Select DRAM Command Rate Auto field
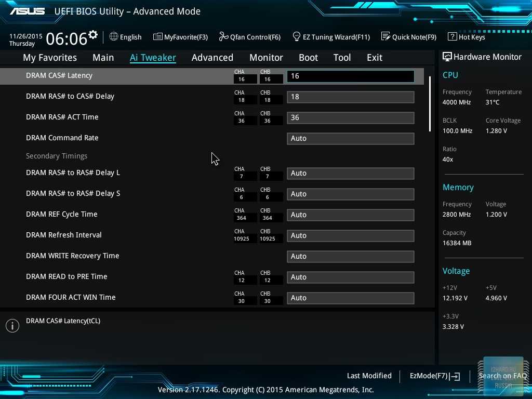Viewport: 532px width, 399px height. (350, 139)
